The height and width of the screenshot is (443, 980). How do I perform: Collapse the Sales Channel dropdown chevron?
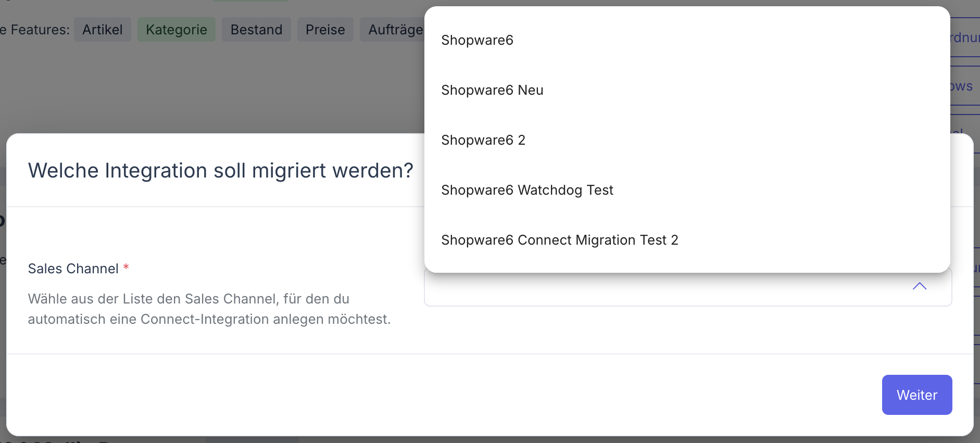point(920,286)
